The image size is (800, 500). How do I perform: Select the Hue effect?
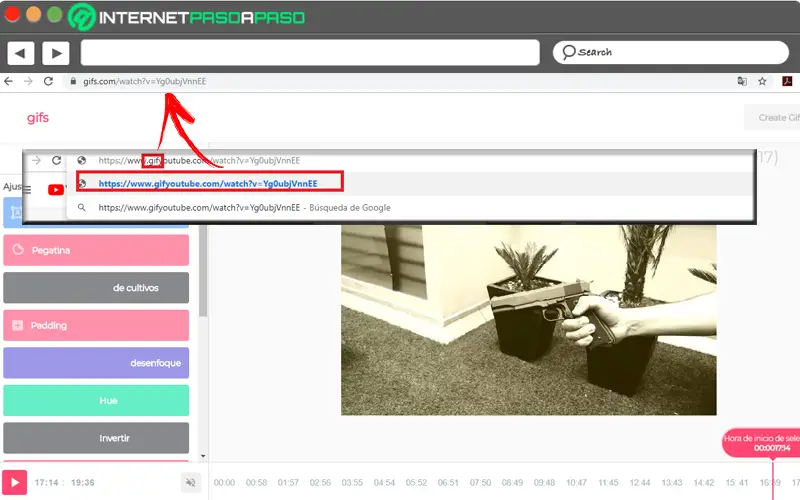click(x=96, y=401)
